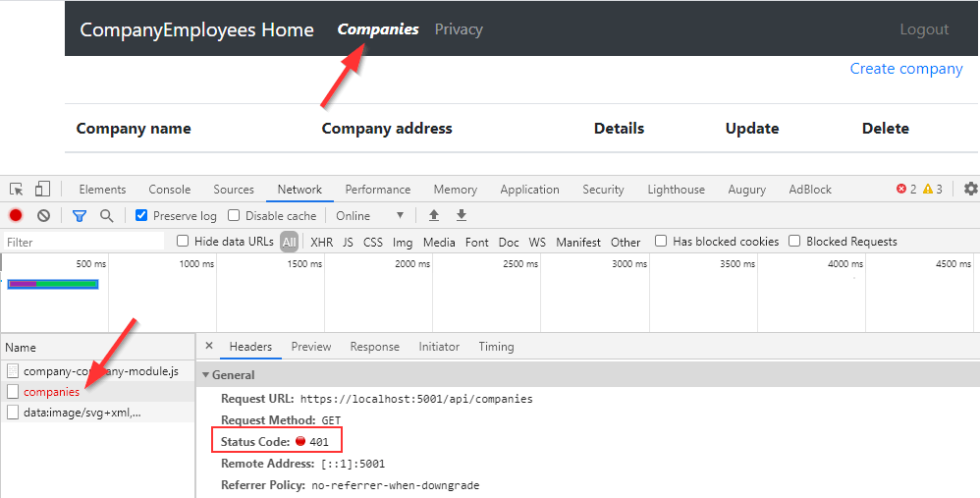Click into the network Filter text field

(x=83, y=242)
